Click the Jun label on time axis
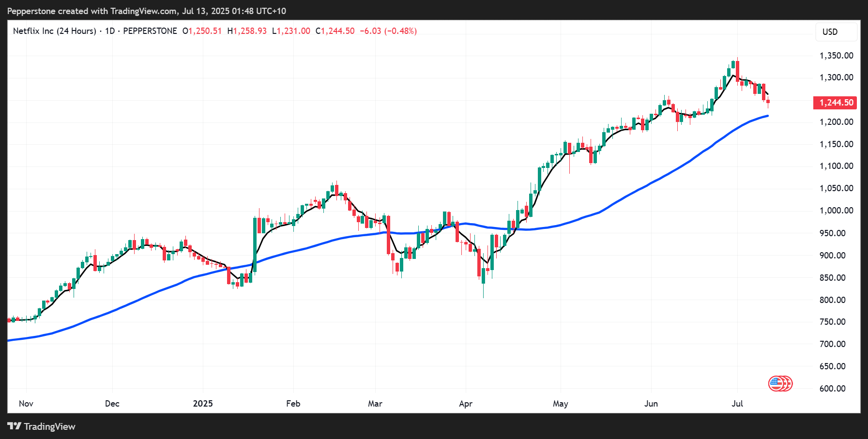The image size is (868, 439). point(651,404)
